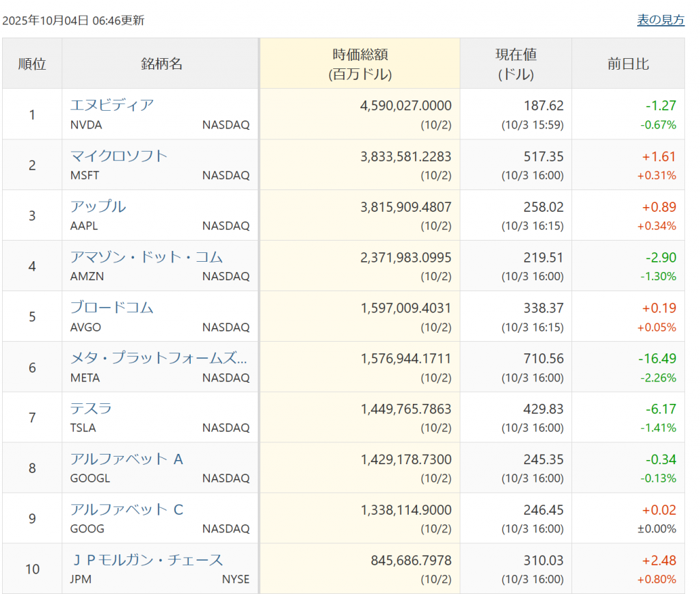Select the ブロードコム link
The height and width of the screenshot is (594, 700).
pyautogui.click(x=112, y=308)
